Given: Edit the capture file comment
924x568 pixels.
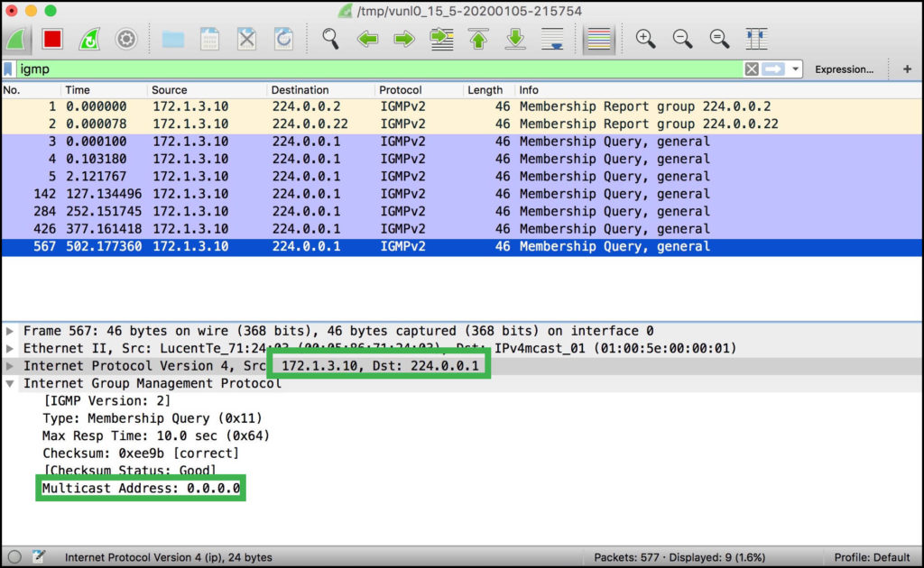Looking at the screenshot, I should coord(36,556).
